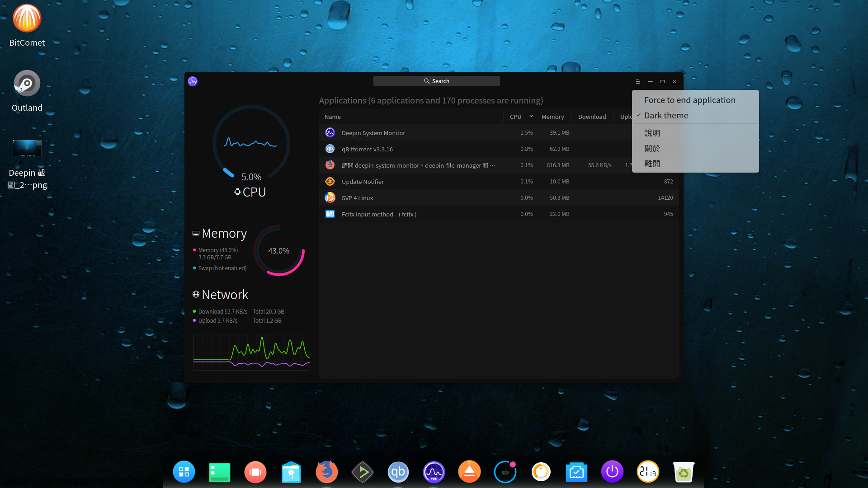Viewport: 868px width, 488px height.
Task: Open the 關於 menu entry
Action: 652,148
